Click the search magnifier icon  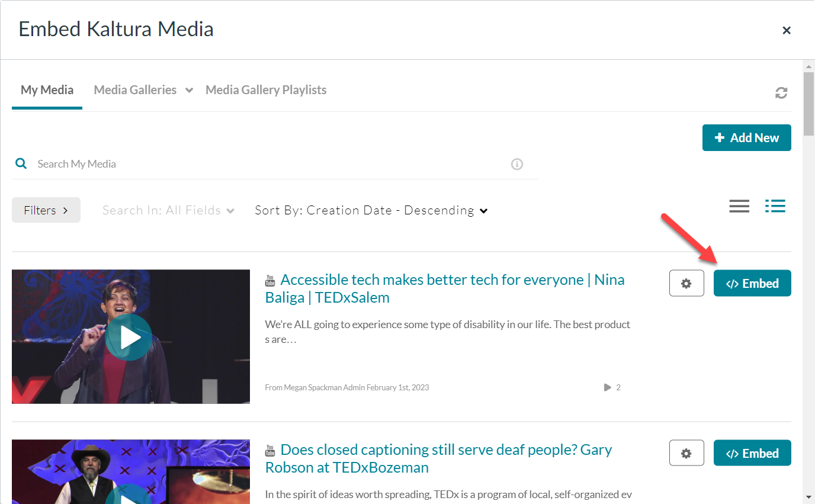pos(21,163)
